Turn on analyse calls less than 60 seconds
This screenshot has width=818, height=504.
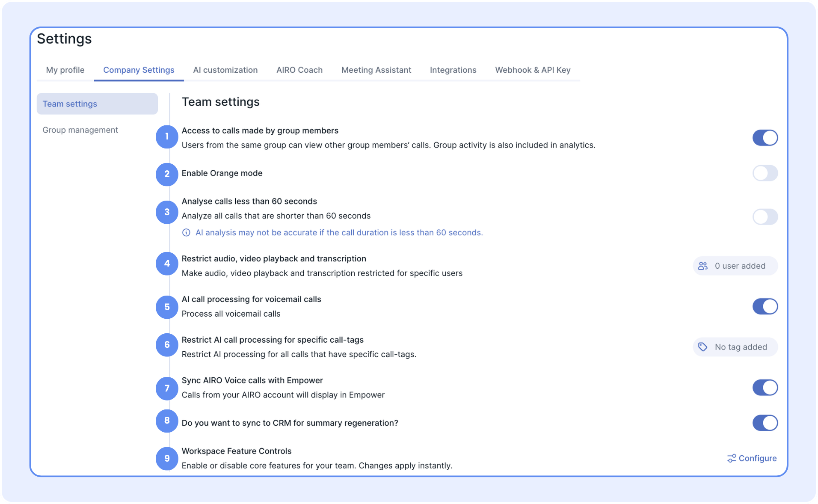tap(765, 216)
